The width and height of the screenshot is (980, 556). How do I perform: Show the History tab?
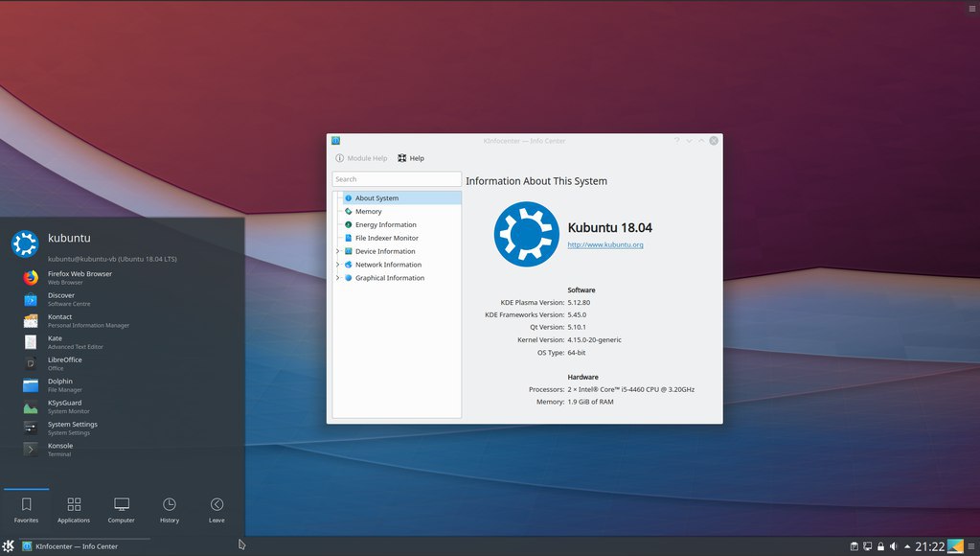[170, 510]
